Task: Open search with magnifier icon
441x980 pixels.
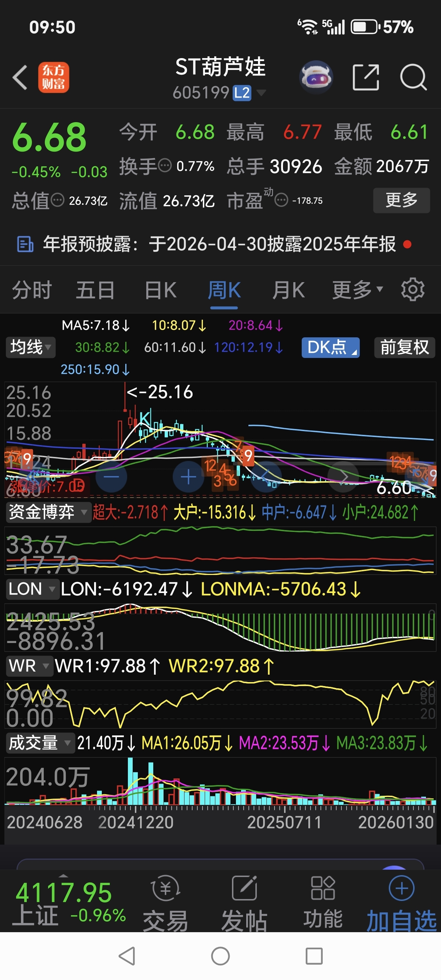Action: [x=414, y=77]
